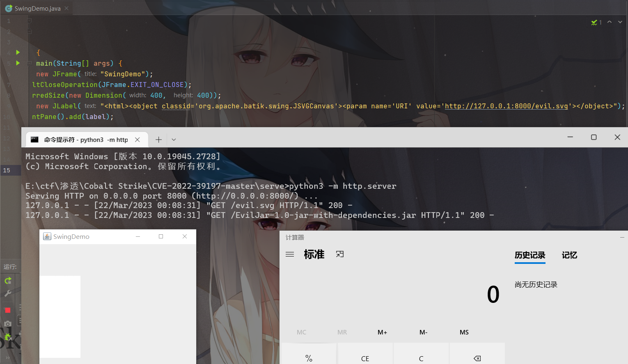
Task: Open the evil.svg URL link in code
Action: tap(506, 106)
